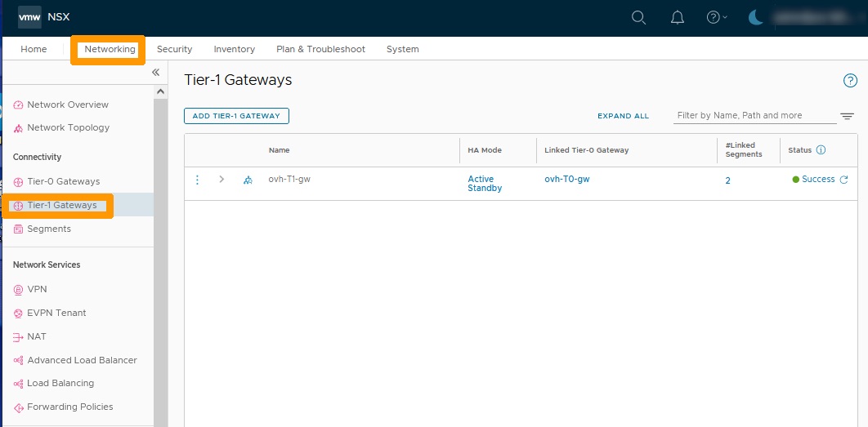Click Status column info icon
This screenshot has height=427, width=868.
(x=821, y=150)
